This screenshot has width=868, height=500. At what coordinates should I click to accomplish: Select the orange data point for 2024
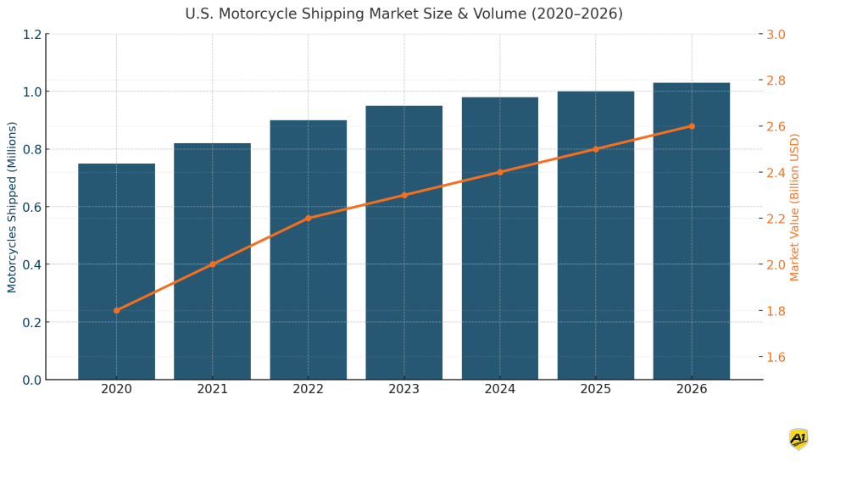500,171
